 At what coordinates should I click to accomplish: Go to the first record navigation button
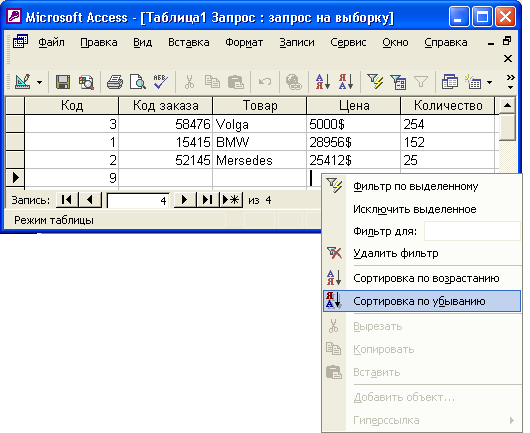(67, 200)
